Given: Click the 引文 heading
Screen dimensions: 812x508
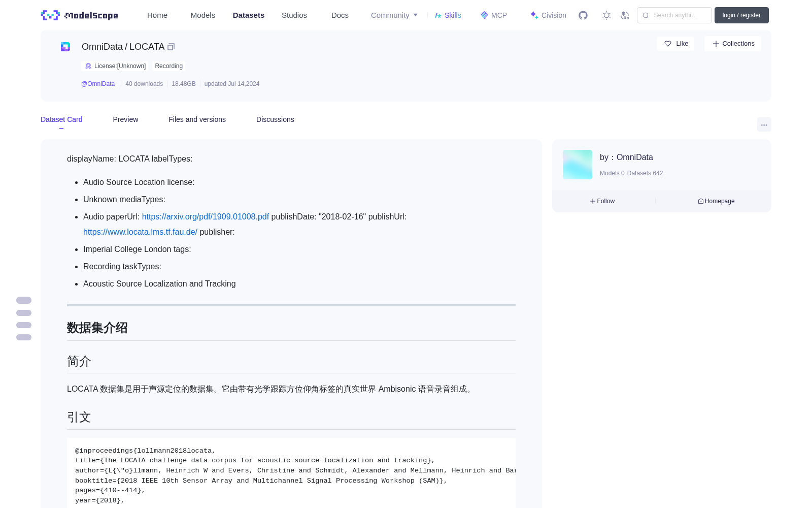Looking at the screenshot, I should pos(79,417).
